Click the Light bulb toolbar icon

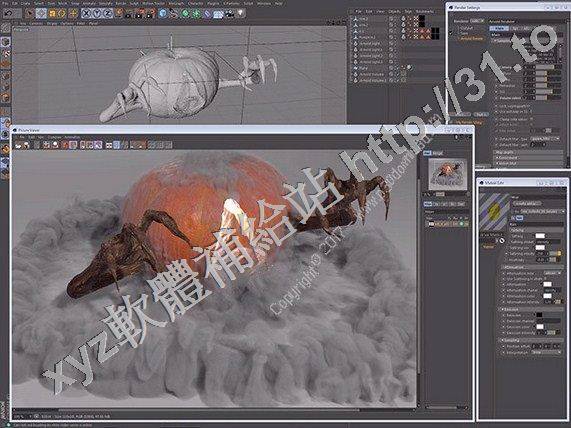click(240, 13)
